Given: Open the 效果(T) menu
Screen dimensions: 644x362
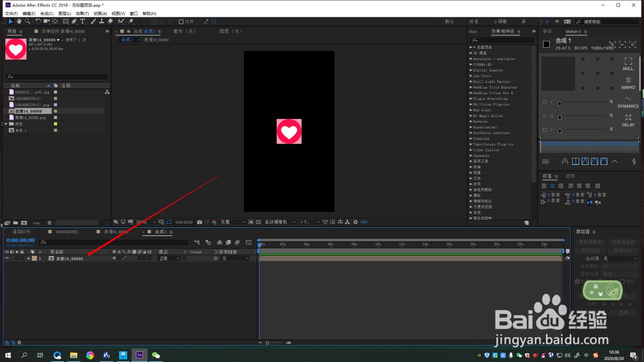Looking at the screenshot, I should pos(82,14).
